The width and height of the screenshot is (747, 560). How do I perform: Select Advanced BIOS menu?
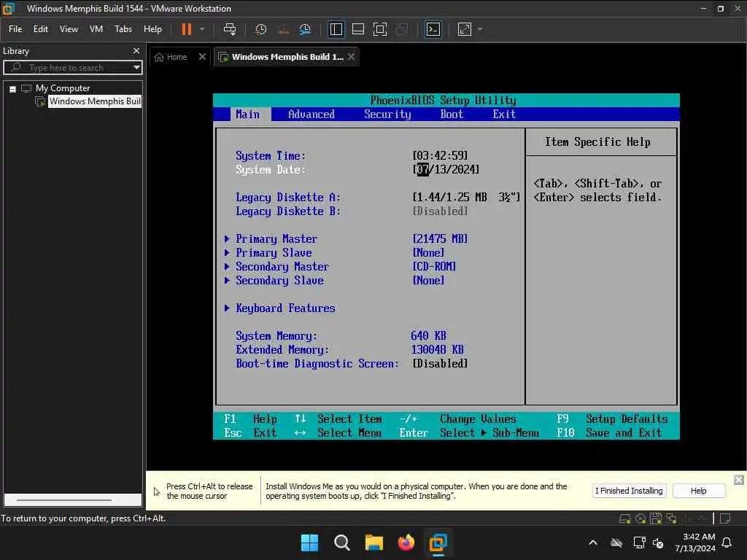(311, 114)
